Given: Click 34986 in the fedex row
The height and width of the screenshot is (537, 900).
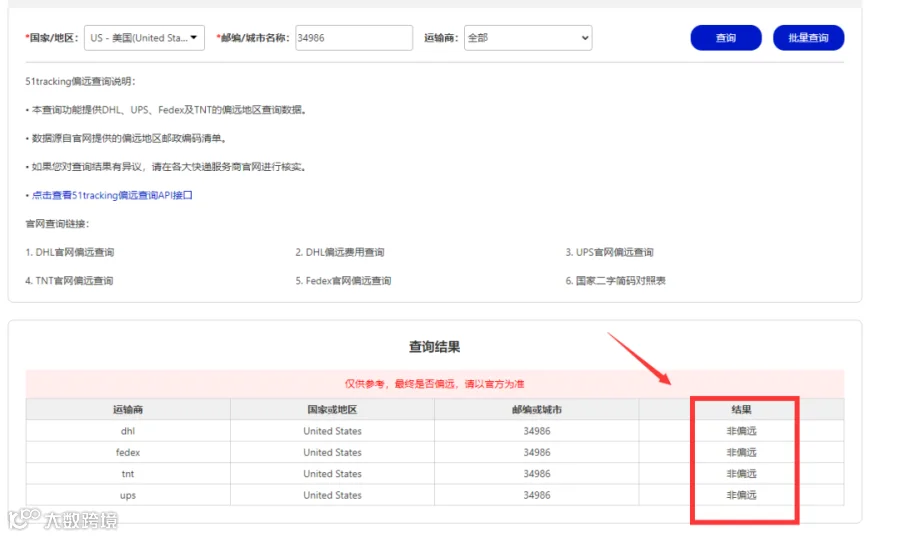Looking at the screenshot, I should (537, 452).
